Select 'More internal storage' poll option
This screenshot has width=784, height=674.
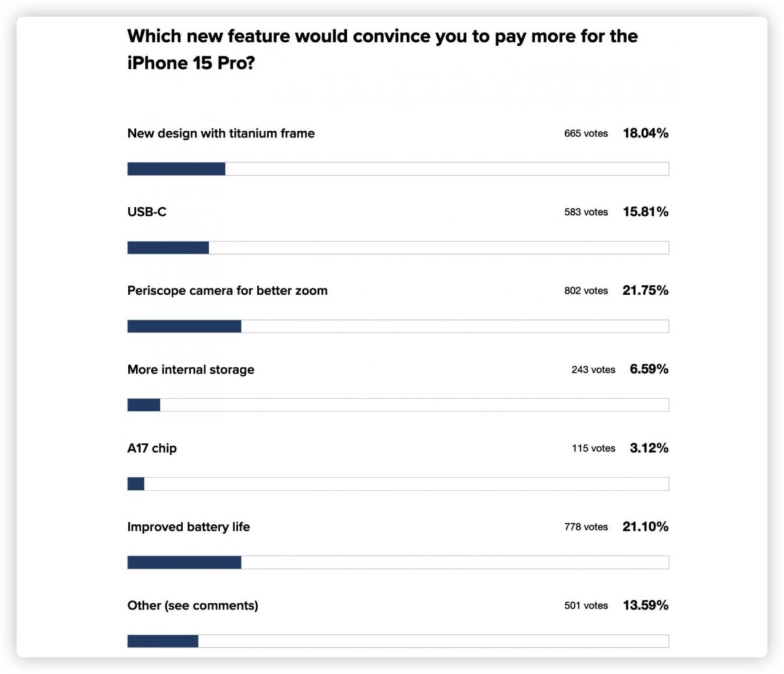(191, 370)
